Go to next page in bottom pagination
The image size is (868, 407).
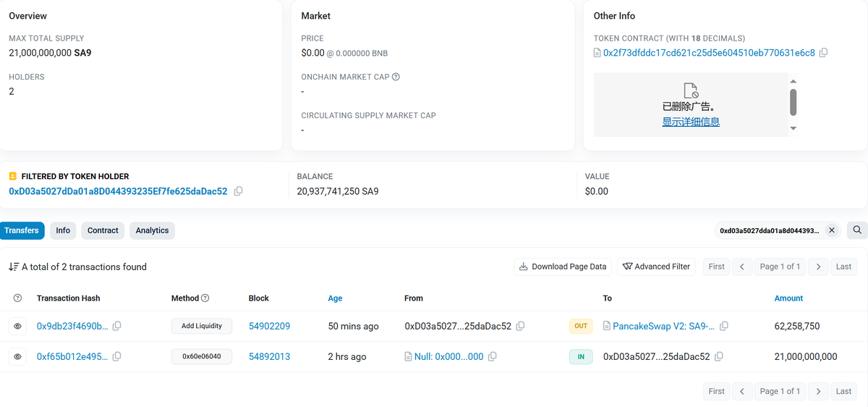click(818, 391)
